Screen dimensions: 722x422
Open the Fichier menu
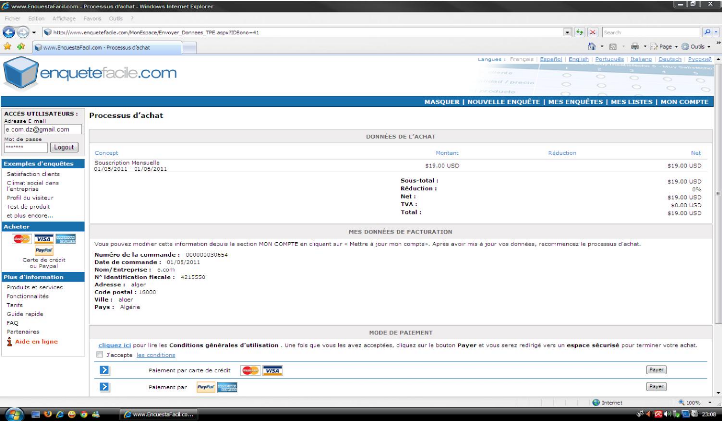coord(12,18)
